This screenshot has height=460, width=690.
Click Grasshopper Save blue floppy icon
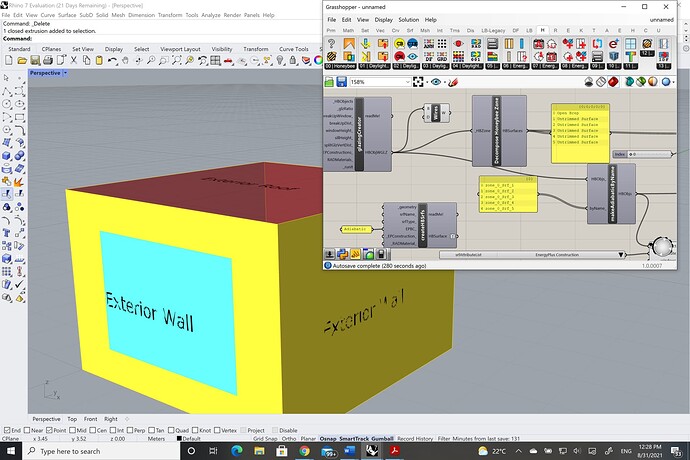(341, 82)
